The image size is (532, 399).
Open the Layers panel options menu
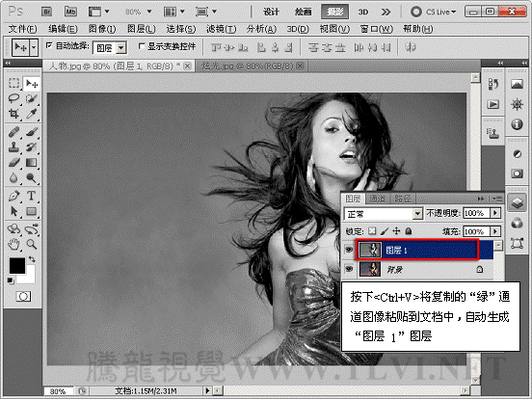pos(496,199)
